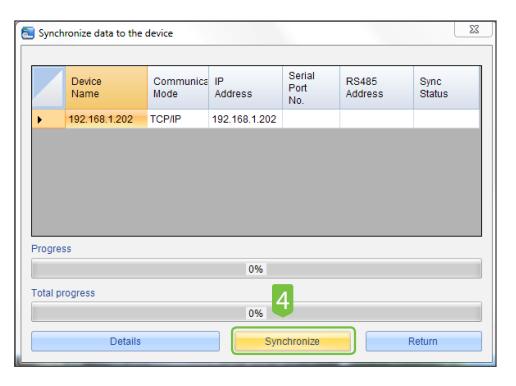Select the device name cell 192.168.1.202
Viewport: 516px width, 386px height.
(x=107, y=119)
